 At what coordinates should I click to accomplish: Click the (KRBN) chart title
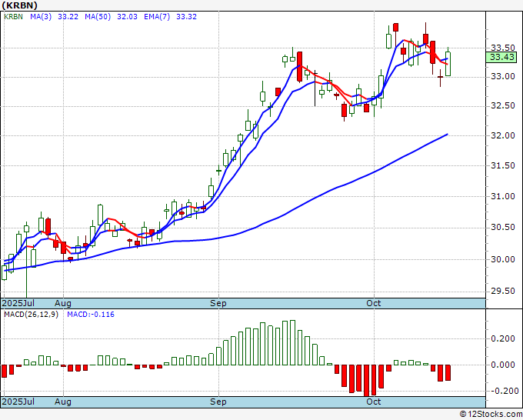click(x=19, y=5)
